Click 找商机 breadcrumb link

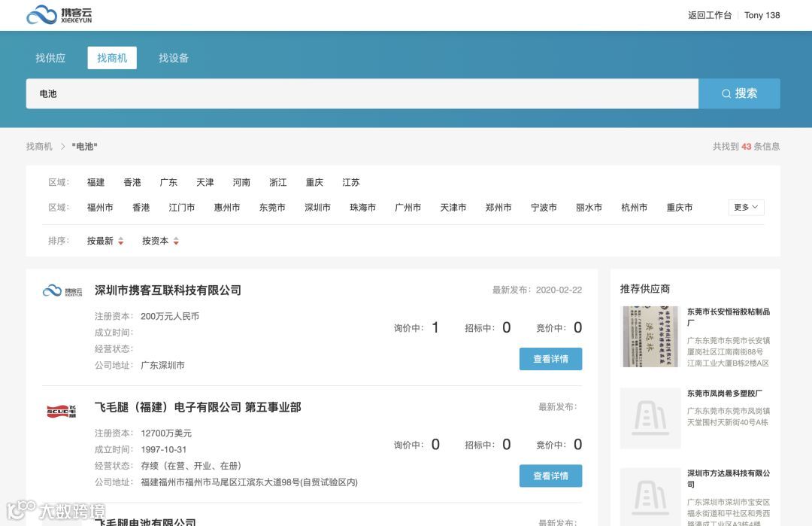point(39,147)
